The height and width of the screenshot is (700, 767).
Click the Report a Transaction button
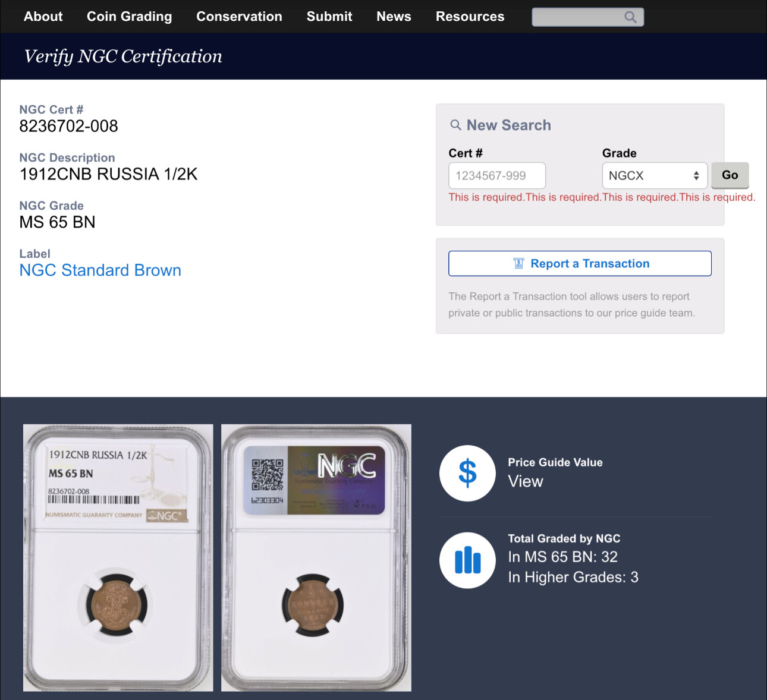pyautogui.click(x=580, y=263)
